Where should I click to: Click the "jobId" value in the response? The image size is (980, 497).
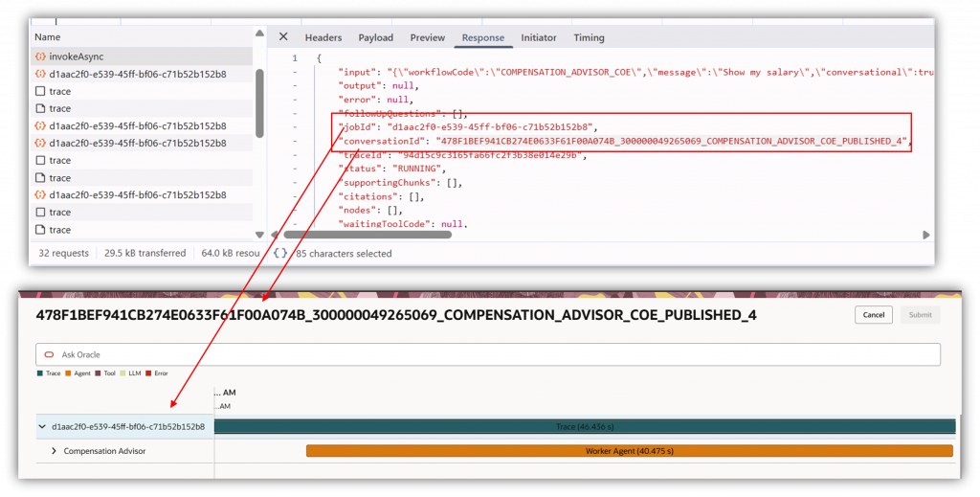click(489, 127)
